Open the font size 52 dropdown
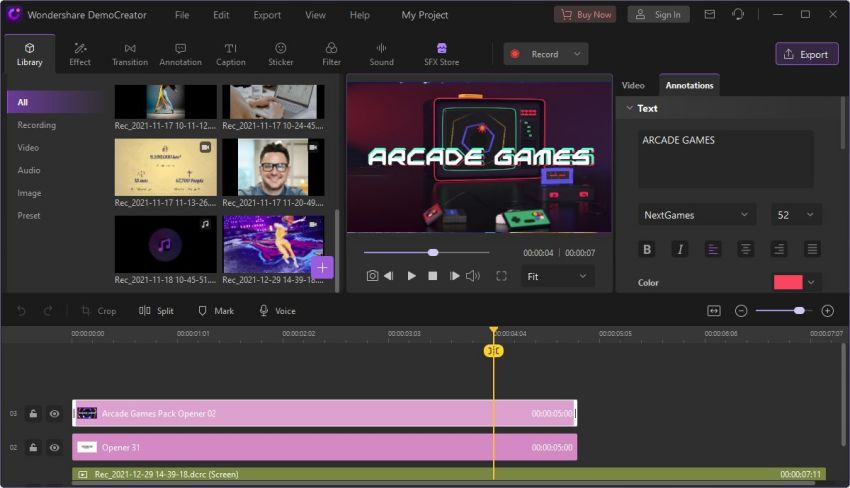The width and height of the screenshot is (850, 488). (x=796, y=215)
